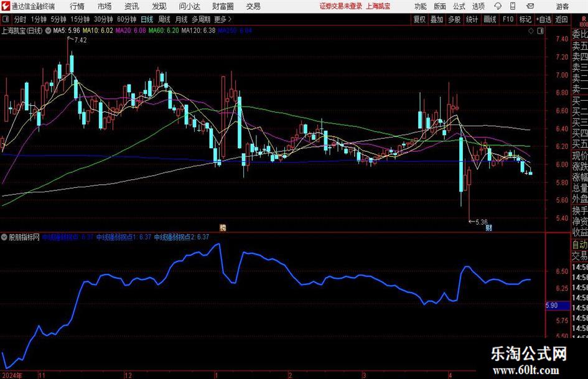Click the MA20: 6.08 indicator label
The image size is (588, 379).
(131, 30)
